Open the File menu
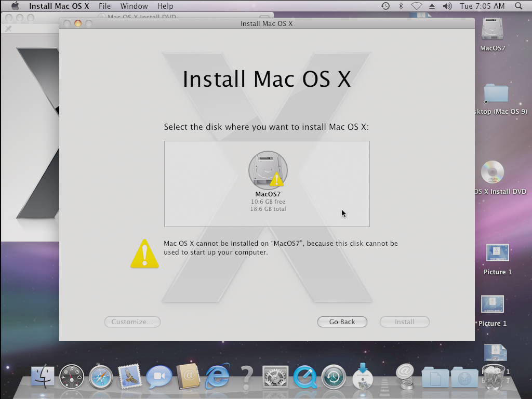Viewport: 532px width, 399px height. pyautogui.click(x=104, y=6)
